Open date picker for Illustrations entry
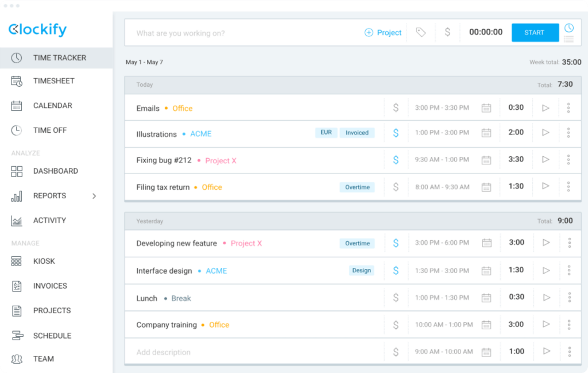Viewport: 588px width, 373px height. coord(486,133)
